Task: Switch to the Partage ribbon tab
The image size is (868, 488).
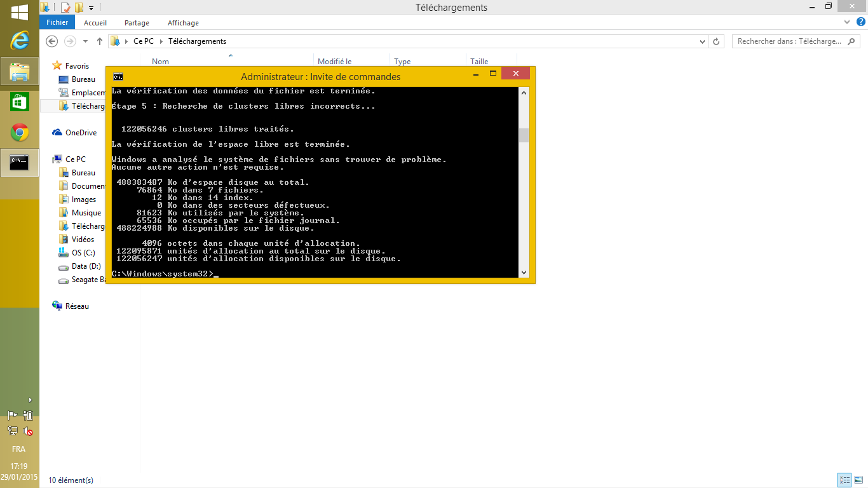Action: [137, 23]
